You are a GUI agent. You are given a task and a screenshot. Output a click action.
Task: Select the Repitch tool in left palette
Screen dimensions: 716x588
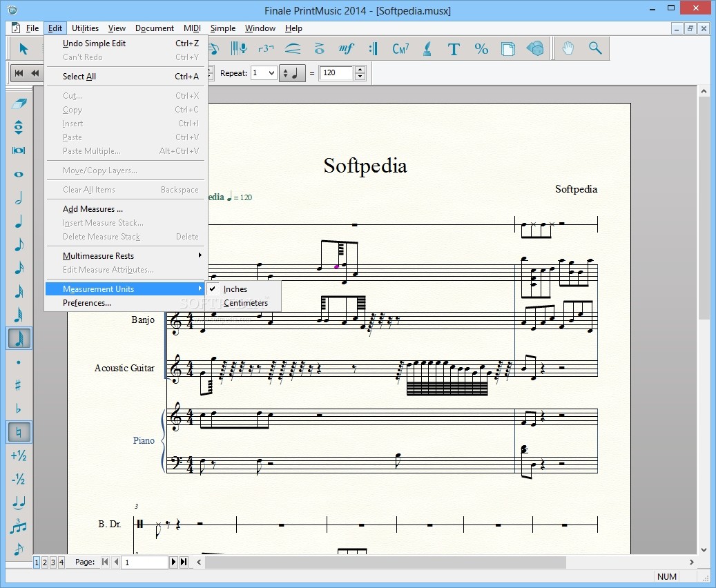click(19, 127)
